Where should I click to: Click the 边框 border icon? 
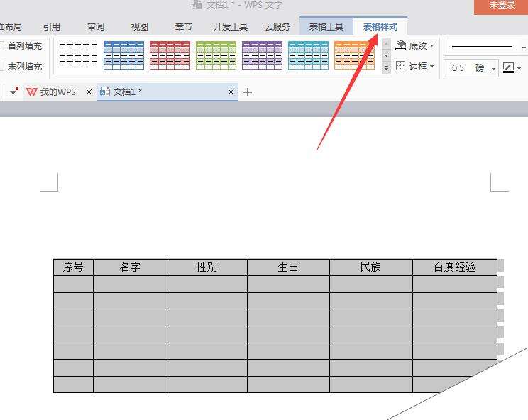point(401,66)
